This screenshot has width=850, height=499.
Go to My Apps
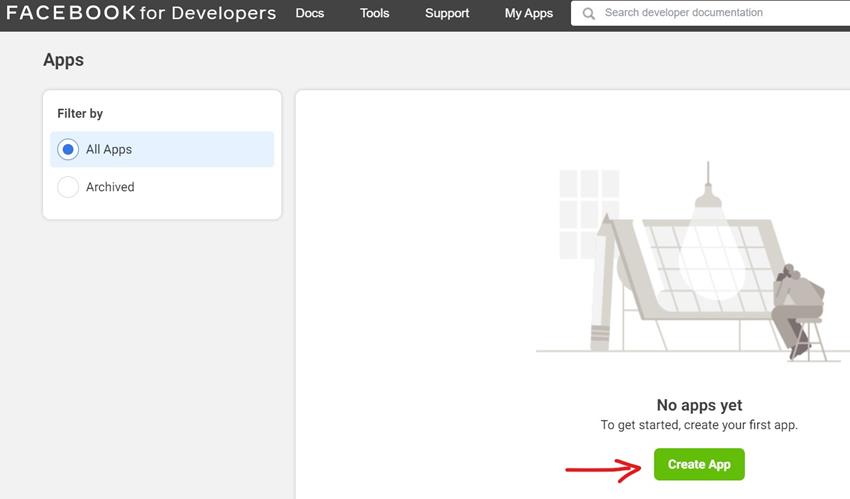[x=529, y=13]
